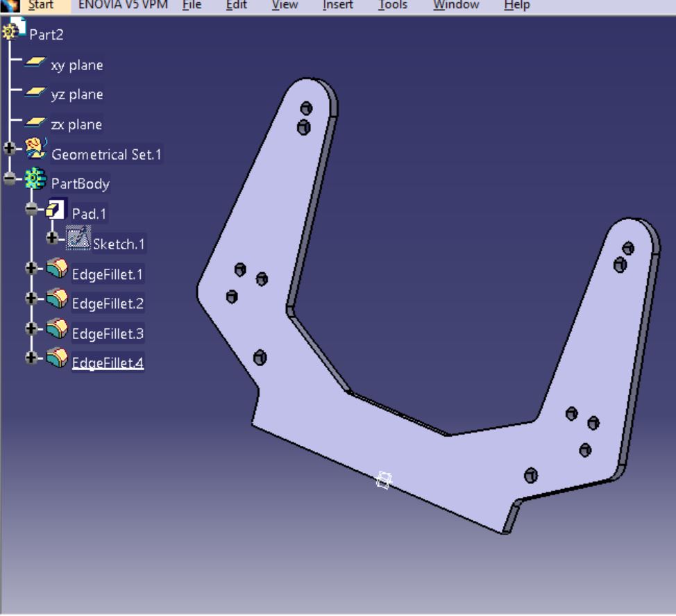Select the Part2 label in the tree
Viewport: 676px width, 616px height.
point(47,35)
